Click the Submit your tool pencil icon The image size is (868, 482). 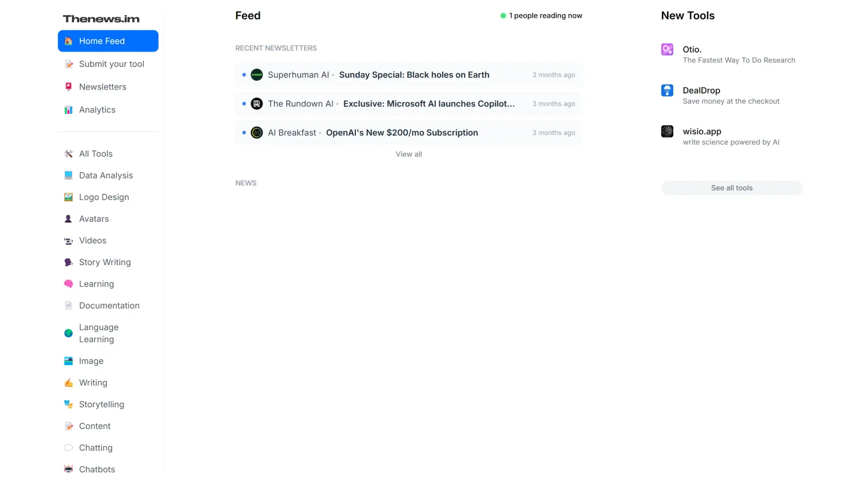[68, 64]
